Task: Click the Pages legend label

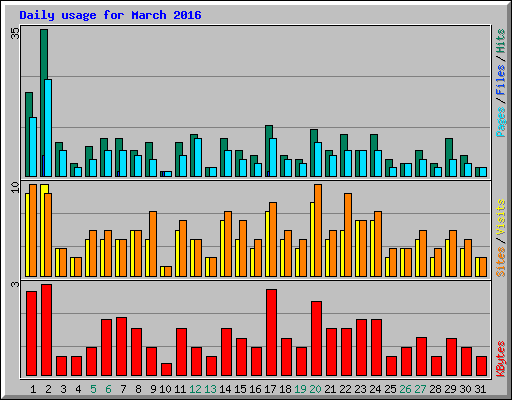Action: click(501, 122)
